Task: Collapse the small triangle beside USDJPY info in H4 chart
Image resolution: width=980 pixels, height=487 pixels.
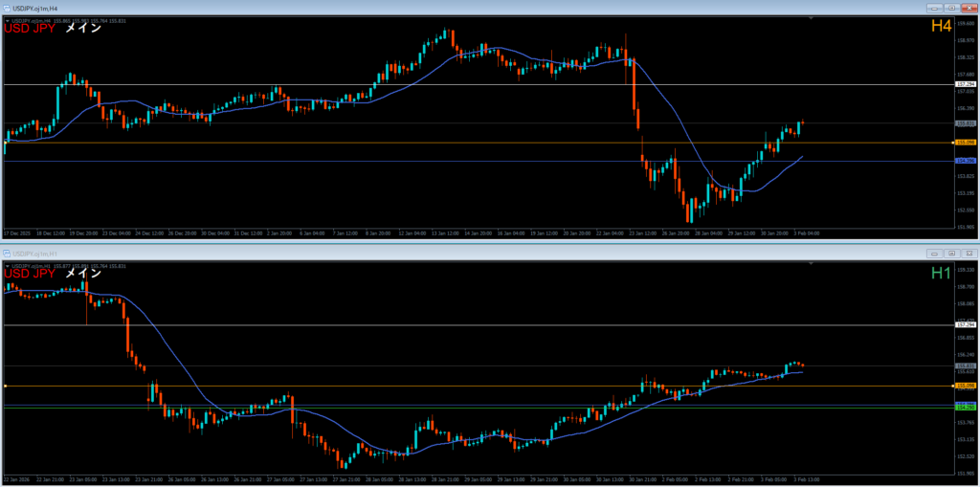Action: (x=7, y=20)
